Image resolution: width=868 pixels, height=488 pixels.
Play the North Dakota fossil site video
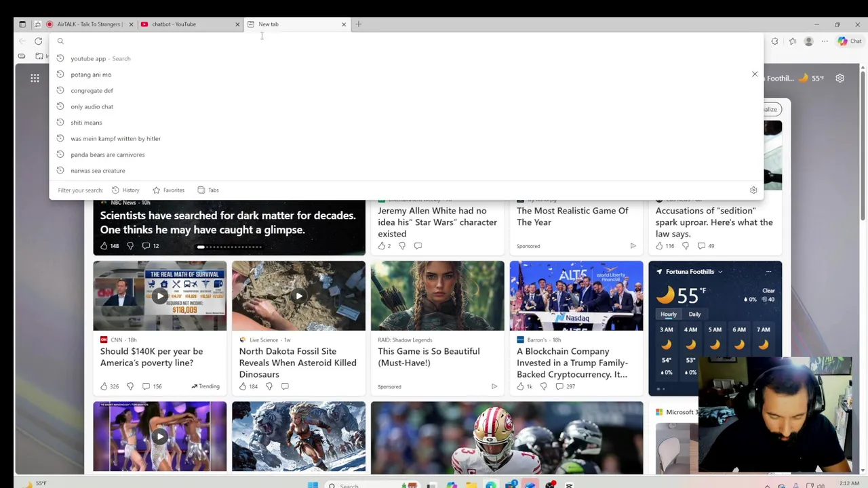pos(299,296)
